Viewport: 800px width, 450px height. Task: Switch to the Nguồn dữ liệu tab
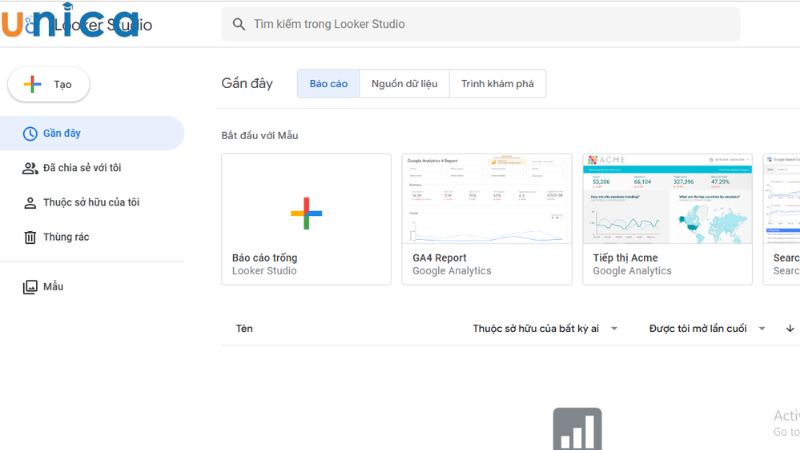coord(404,84)
